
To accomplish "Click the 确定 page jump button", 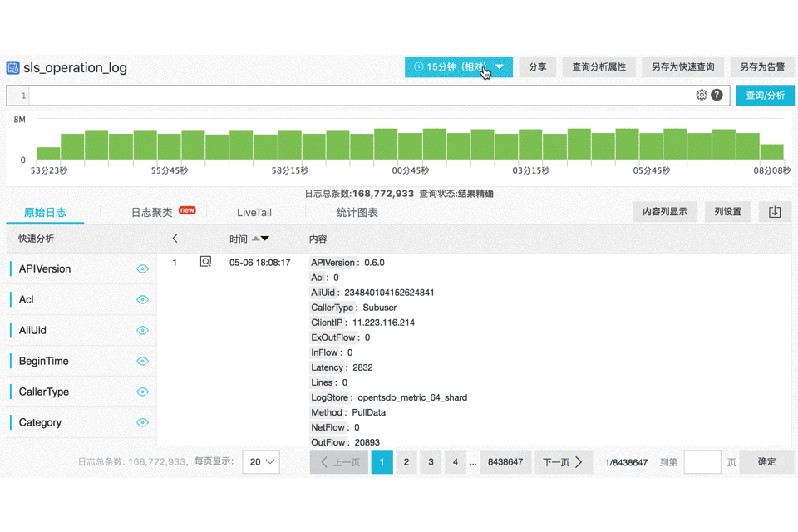I will pyautogui.click(x=766, y=461).
